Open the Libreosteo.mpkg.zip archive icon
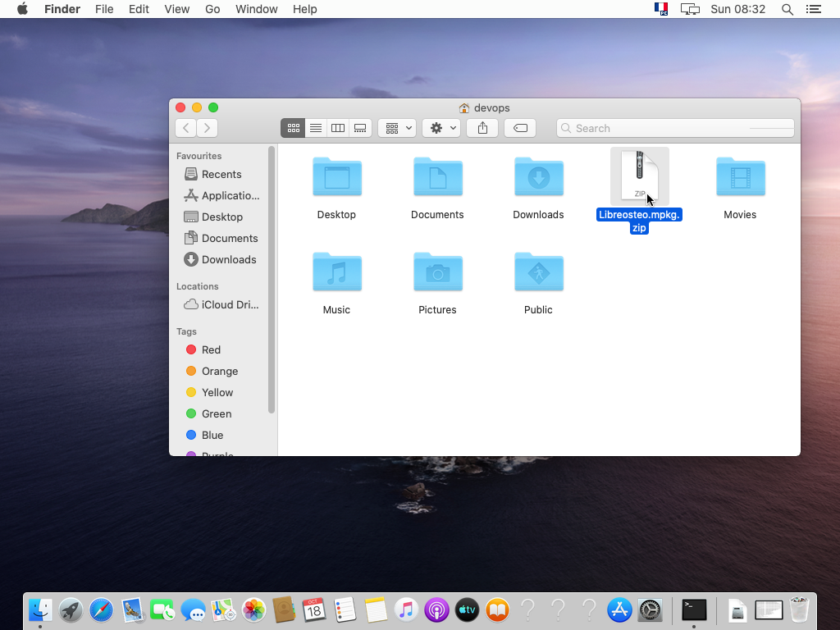840x630 pixels. click(x=640, y=176)
